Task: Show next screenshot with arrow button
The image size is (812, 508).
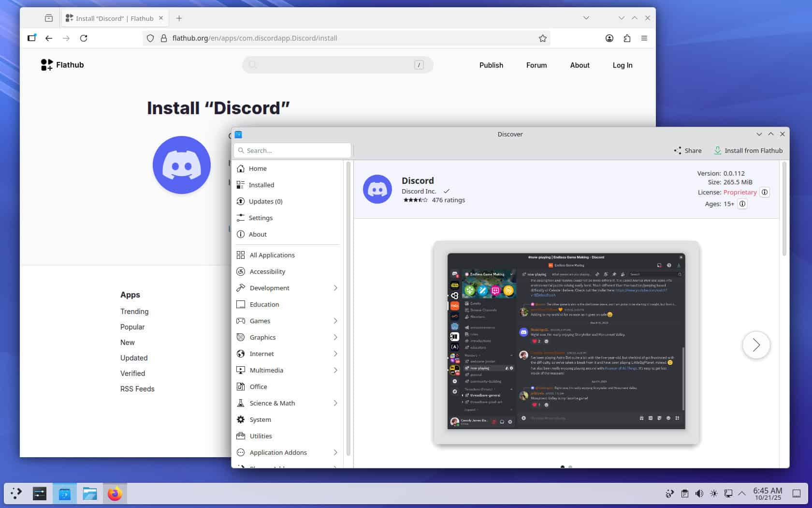Action: 756,345
